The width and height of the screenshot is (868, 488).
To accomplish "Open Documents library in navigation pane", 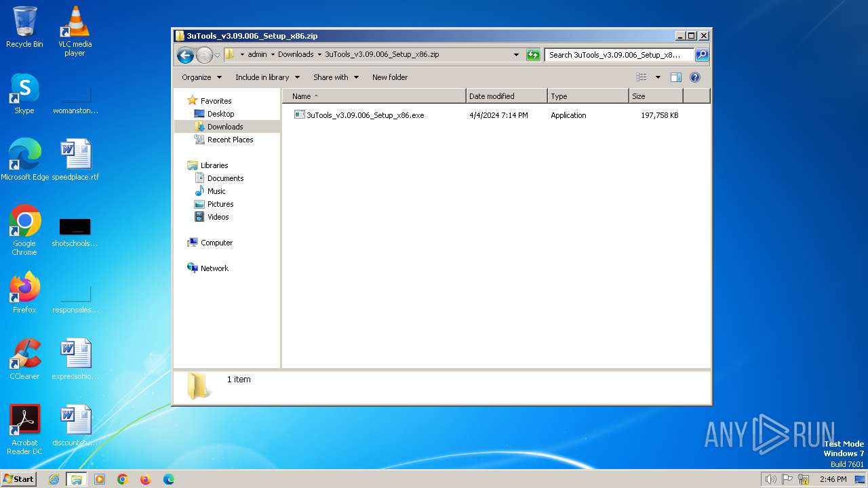I will (225, 178).
